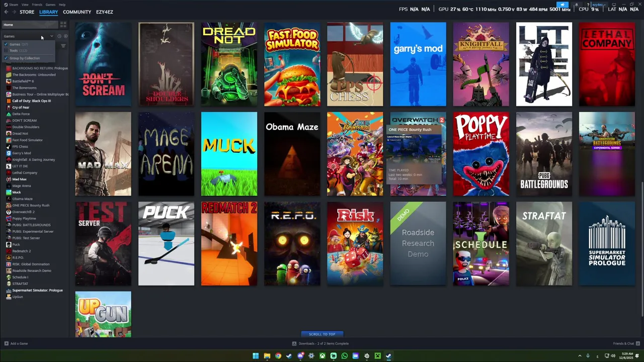Select R.E.P.O. in the sidebar list
This screenshot has width=644, height=362.
18,257
